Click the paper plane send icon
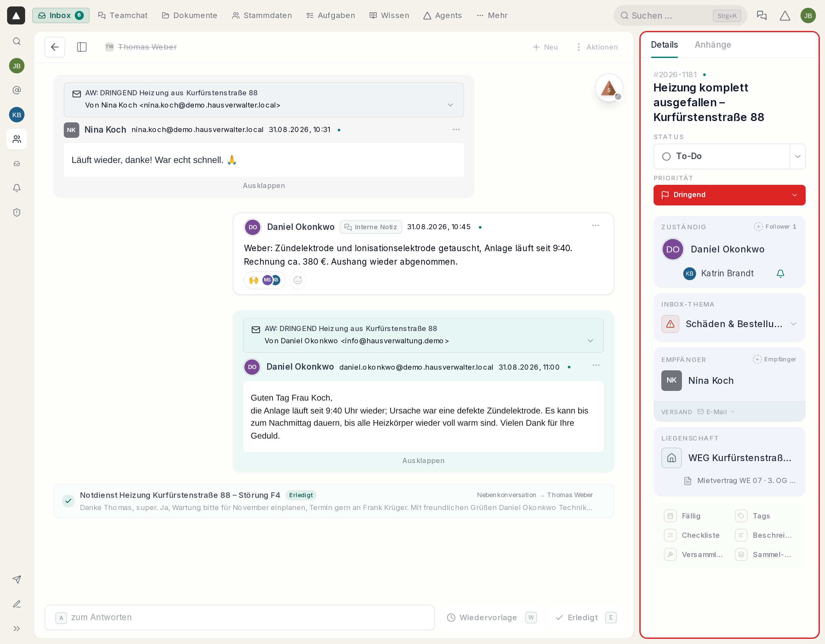 (17, 580)
